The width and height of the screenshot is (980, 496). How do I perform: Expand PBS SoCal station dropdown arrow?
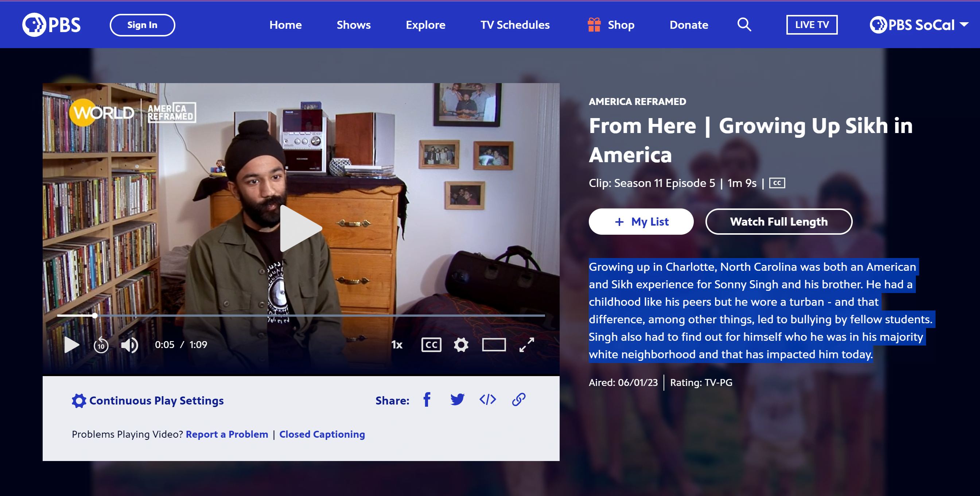point(964,24)
